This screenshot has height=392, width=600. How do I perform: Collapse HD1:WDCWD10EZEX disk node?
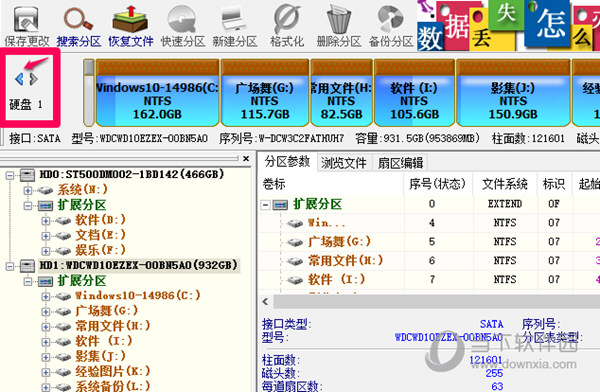click(x=10, y=266)
